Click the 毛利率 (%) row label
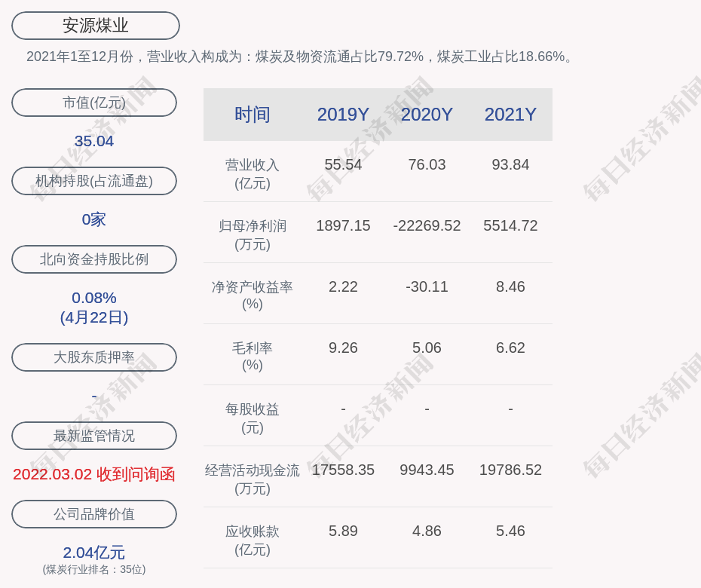The image size is (701, 588). click(x=253, y=357)
